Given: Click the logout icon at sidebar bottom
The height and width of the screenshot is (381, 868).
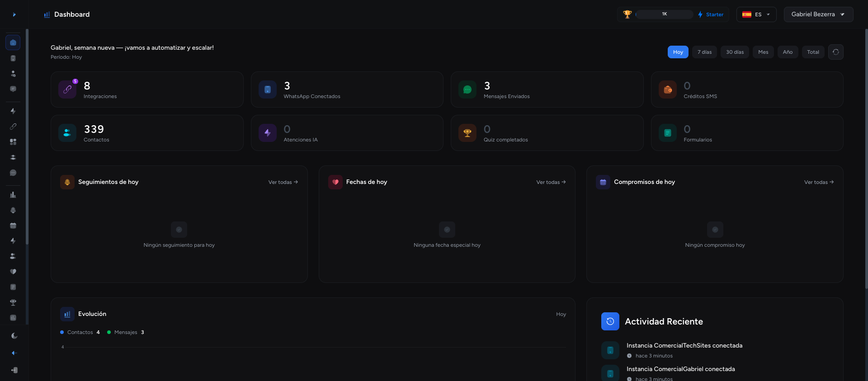Looking at the screenshot, I should [x=14, y=370].
